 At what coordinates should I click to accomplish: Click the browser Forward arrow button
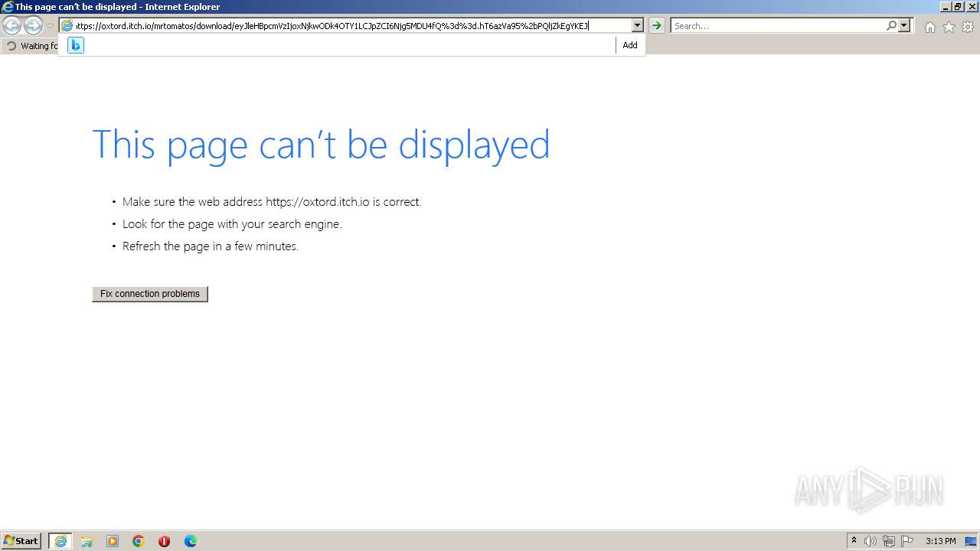point(33,26)
